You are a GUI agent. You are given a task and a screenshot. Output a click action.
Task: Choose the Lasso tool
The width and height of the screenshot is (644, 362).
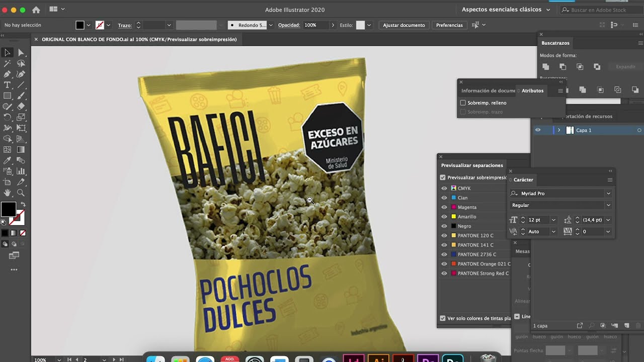pyautogui.click(x=21, y=63)
